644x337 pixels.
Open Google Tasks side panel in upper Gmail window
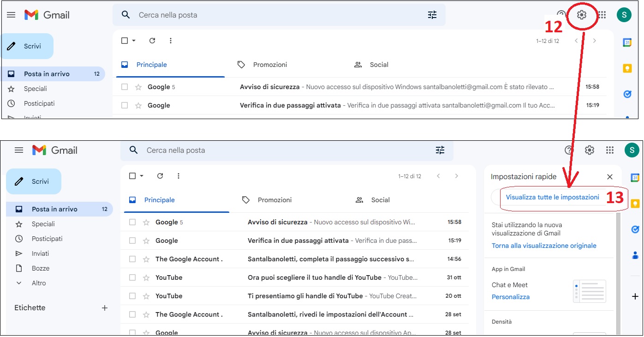tap(627, 94)
